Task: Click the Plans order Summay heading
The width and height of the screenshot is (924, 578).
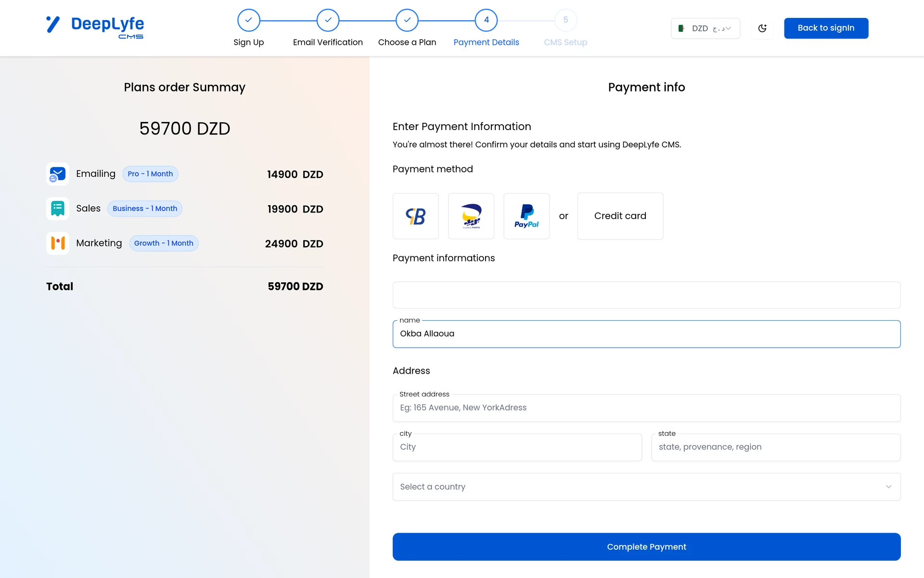Action: tap(185, 87)
